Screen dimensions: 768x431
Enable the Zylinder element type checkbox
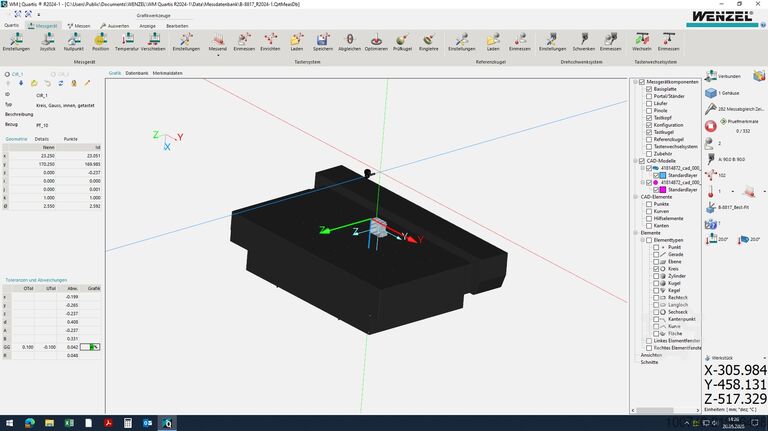click(x=656, y=276)
